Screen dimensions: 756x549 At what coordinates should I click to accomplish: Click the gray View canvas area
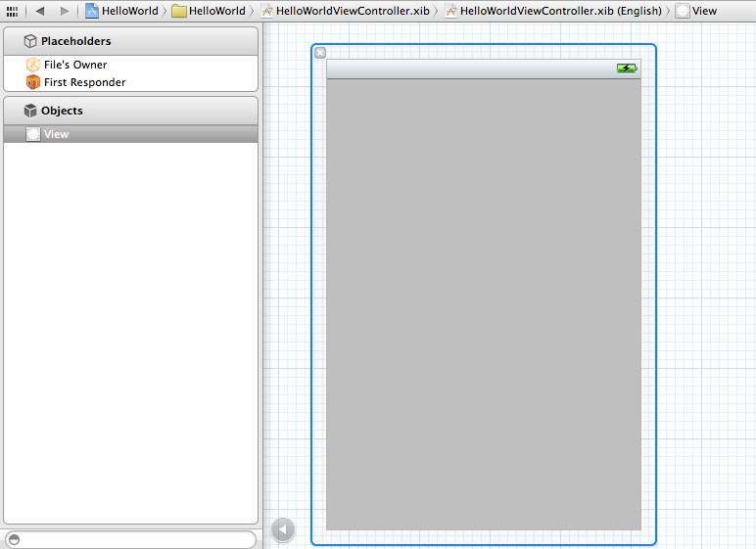[483, 303]
